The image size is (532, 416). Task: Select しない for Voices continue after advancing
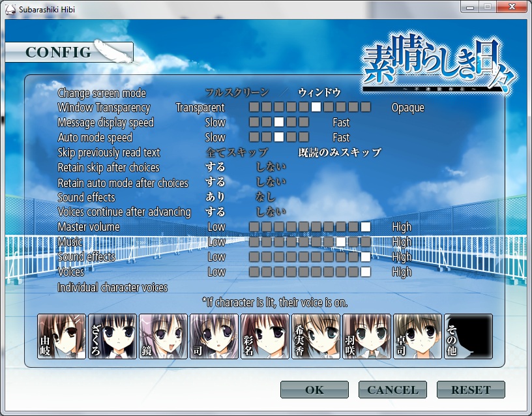click(271, 212)
